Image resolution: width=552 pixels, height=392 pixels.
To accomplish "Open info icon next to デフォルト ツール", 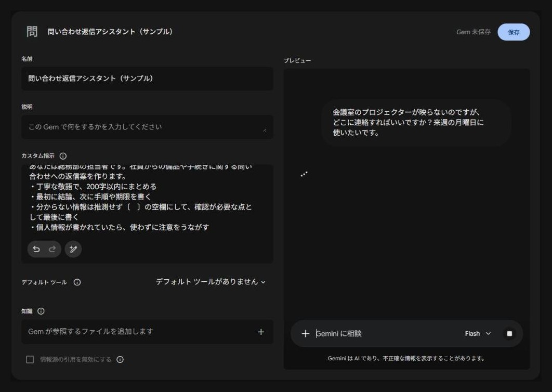I will tap(77, 282).
